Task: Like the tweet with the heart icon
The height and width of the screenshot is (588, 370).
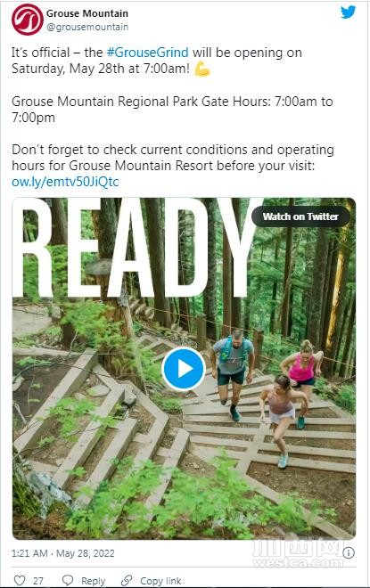Action: click(x=19, y=580)
